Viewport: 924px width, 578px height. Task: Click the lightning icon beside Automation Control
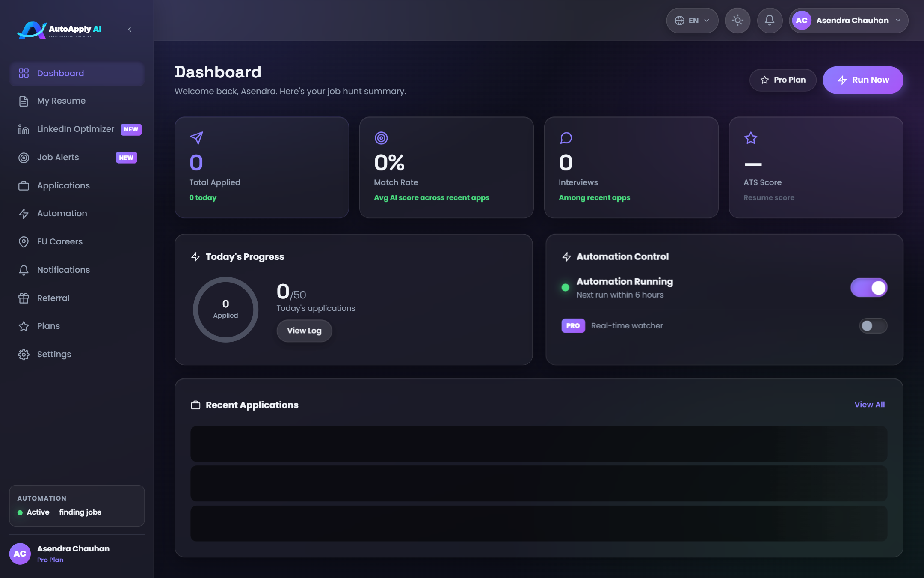[x=567, y=257]
